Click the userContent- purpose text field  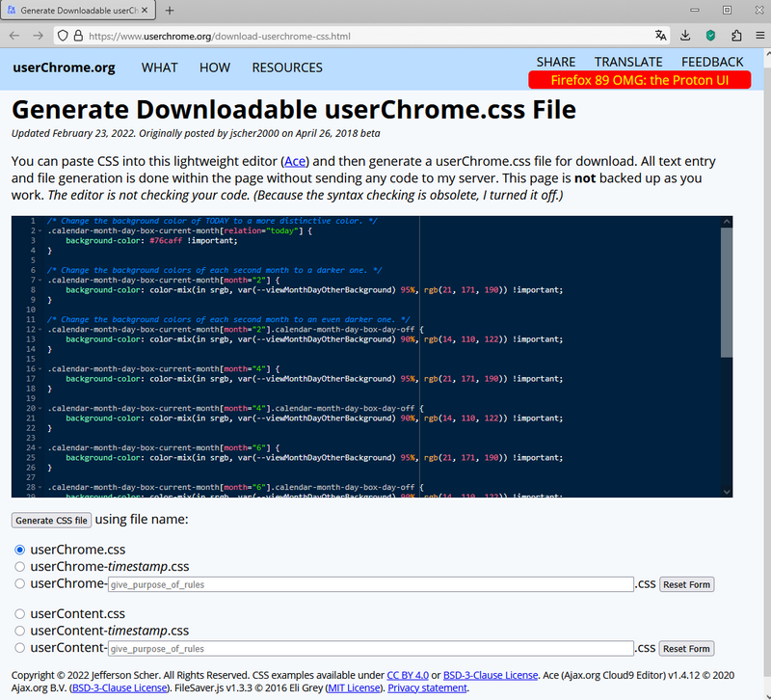[371, 648]
